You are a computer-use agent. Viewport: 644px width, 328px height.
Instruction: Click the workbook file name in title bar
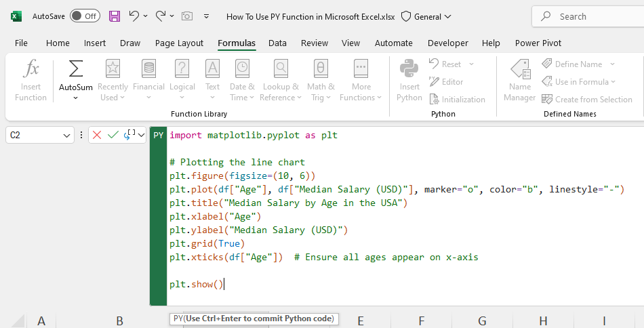pyautogui.click(x=310, y=17)
